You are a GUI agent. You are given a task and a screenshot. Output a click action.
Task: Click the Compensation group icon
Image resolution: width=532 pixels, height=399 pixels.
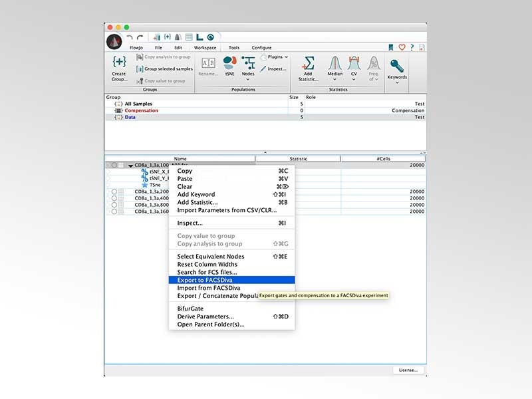click(x=118, y=110)
